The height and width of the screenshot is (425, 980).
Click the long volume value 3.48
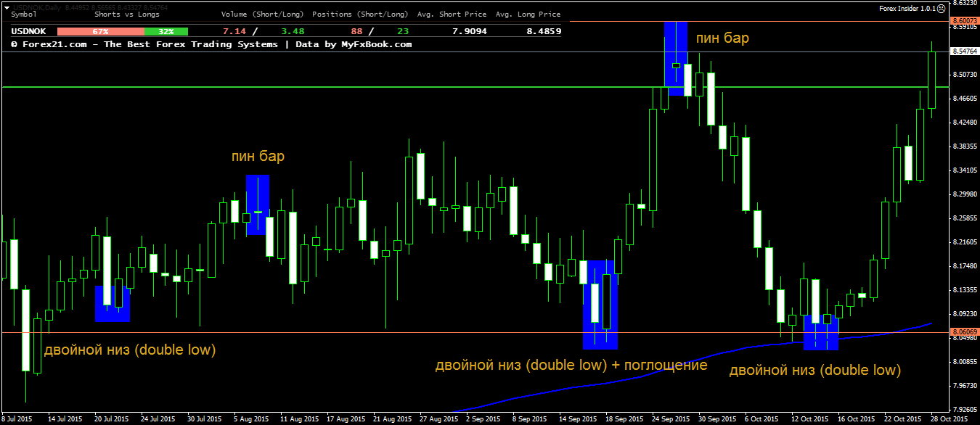click(292, 32)
